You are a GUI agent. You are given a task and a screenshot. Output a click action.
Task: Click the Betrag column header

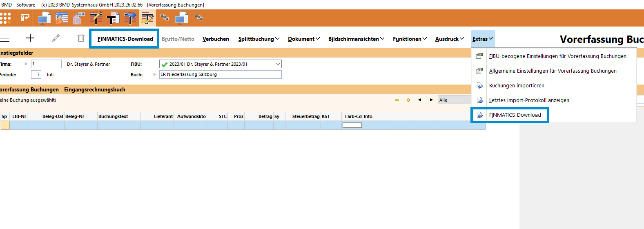[x=259, y=116]
